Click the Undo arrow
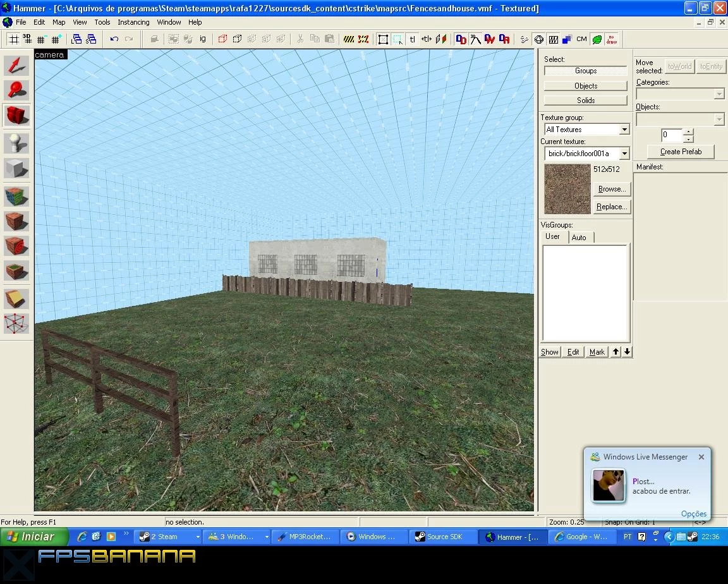728x584 pixels. point(114,39)
